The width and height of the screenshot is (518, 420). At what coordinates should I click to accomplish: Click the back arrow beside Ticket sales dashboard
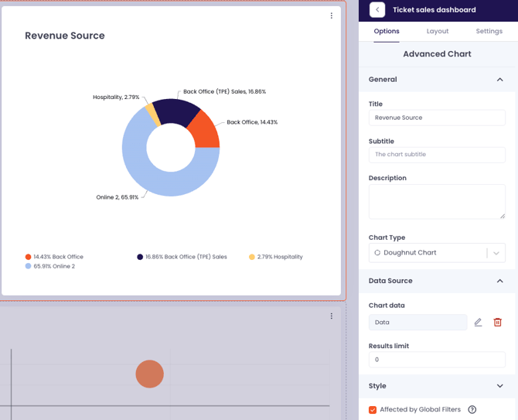click(377, 10)
